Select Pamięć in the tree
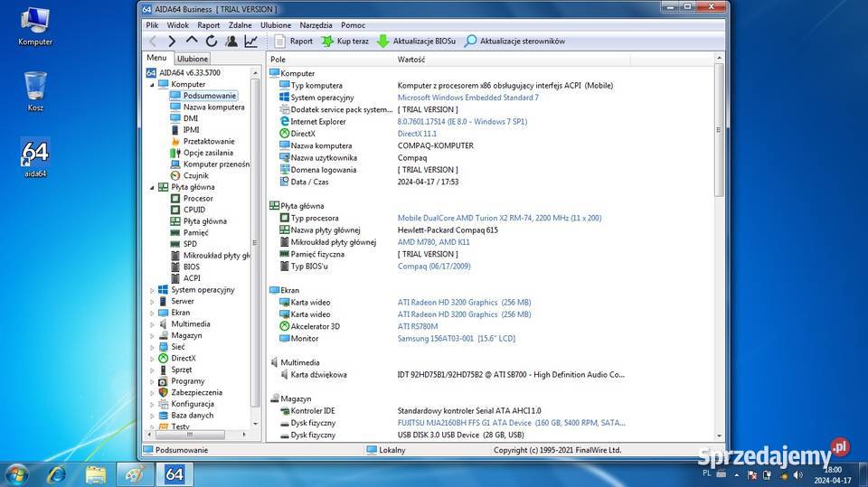Image resolution: width=868 pixels, height=487 pixels. pos(196,232)
